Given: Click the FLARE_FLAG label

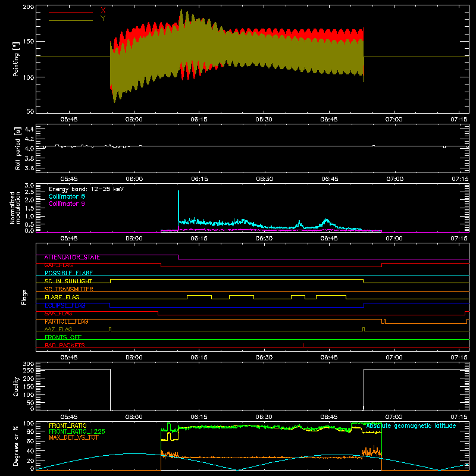Looking at the screenshot, I should click(x=62, y=297).
